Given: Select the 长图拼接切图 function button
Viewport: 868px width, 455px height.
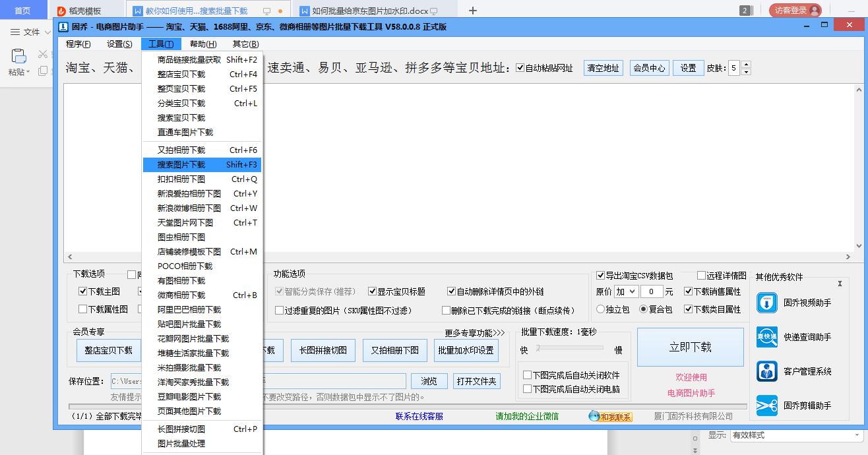Looking at the screenshot, I should coord(323,350).
